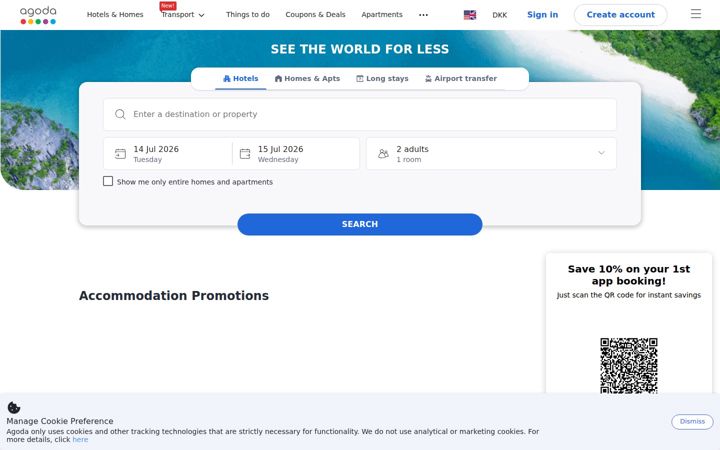Open check-out date 15 Jul 2026
The width and height of the screenshot is (720, 450).
pyautogui.click(x=296, y=154)
